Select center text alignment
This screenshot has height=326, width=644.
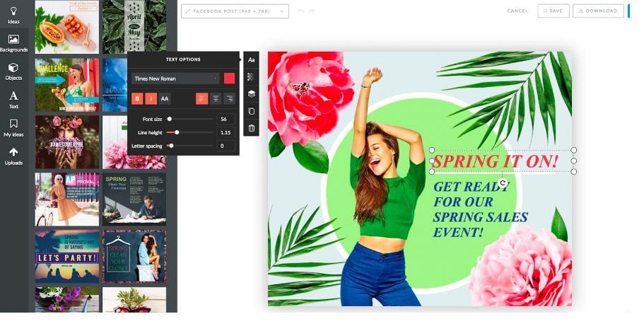click(x=216, y=99)
